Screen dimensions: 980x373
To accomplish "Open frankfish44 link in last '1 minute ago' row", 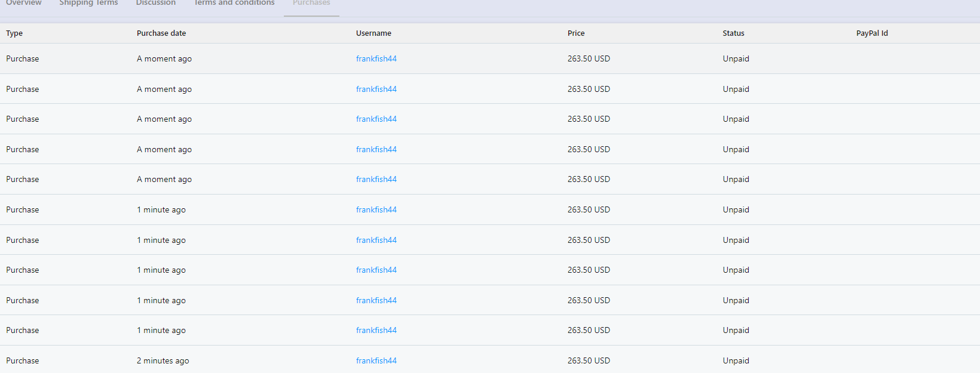I will coord(376,330).
